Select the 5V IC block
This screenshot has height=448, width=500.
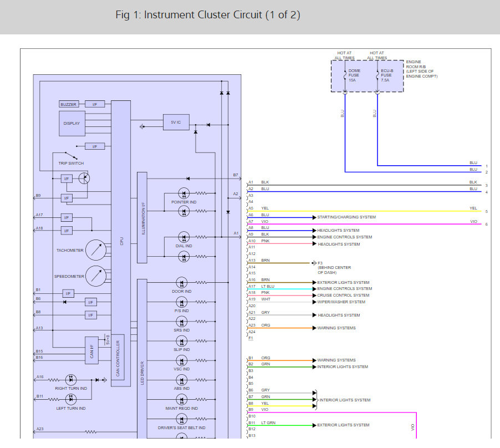pos(176,122)
